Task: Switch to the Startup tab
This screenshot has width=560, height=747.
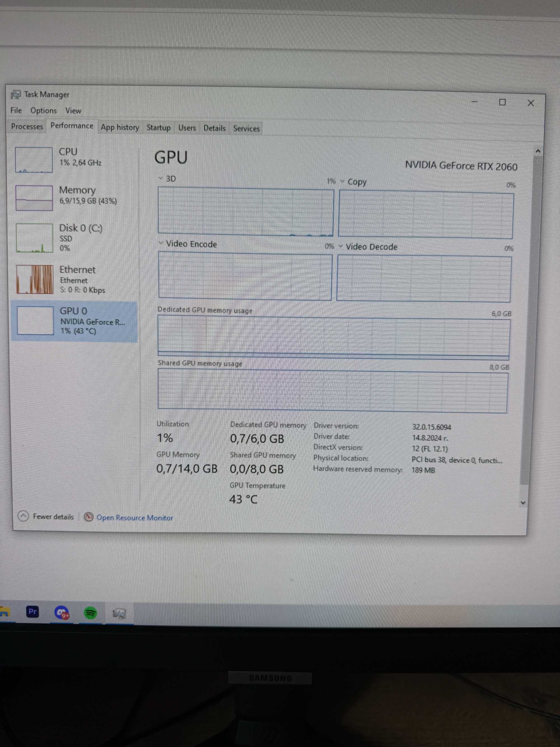Action: [158, 128]
